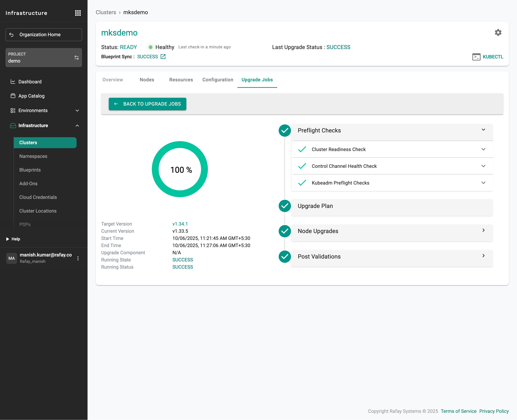Switch to the Nodes tab

coord(147,80)
